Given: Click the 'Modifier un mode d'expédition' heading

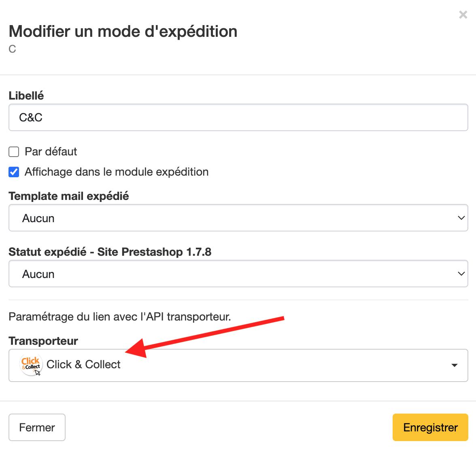Looking at the screenshot, I should 123,32.
